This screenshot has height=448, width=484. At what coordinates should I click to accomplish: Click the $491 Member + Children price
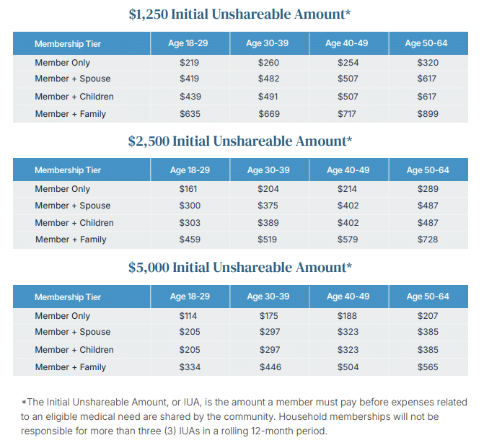pyautogui.click(x=269, y=97)
